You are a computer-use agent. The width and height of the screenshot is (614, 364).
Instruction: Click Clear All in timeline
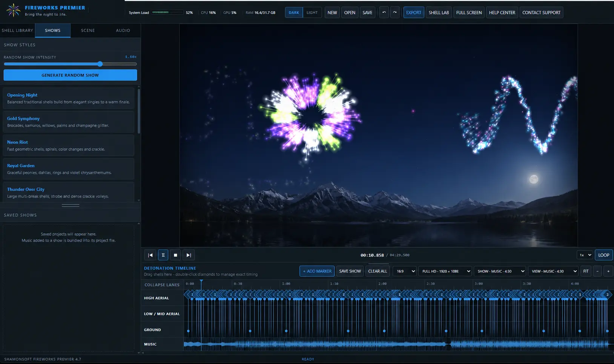click(378, 271)
